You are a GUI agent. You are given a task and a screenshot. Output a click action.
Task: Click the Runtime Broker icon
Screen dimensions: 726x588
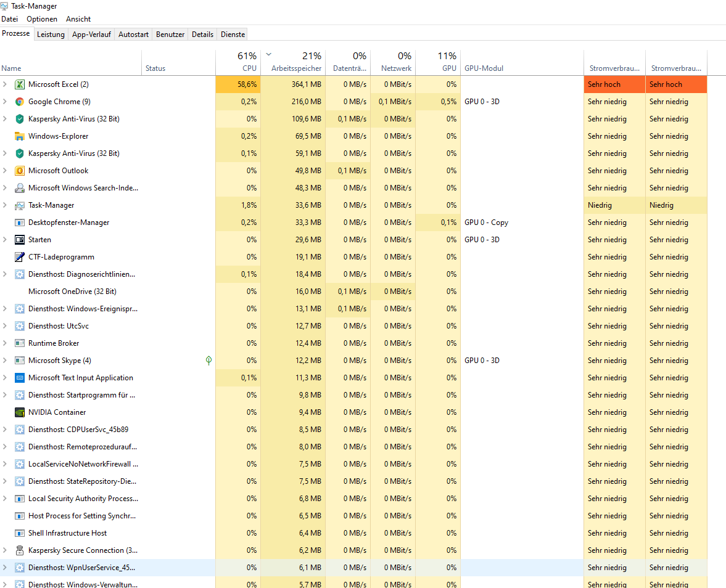[x=20, y=343]
